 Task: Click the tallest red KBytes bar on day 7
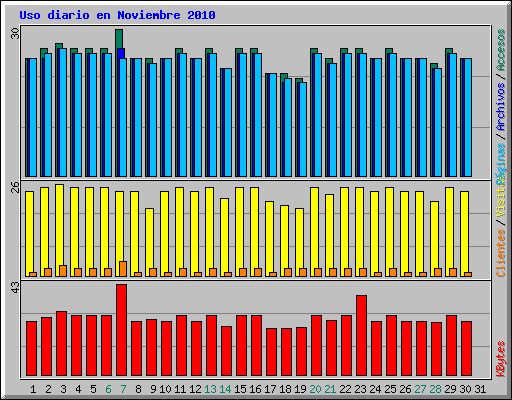[x=121, y=330]
